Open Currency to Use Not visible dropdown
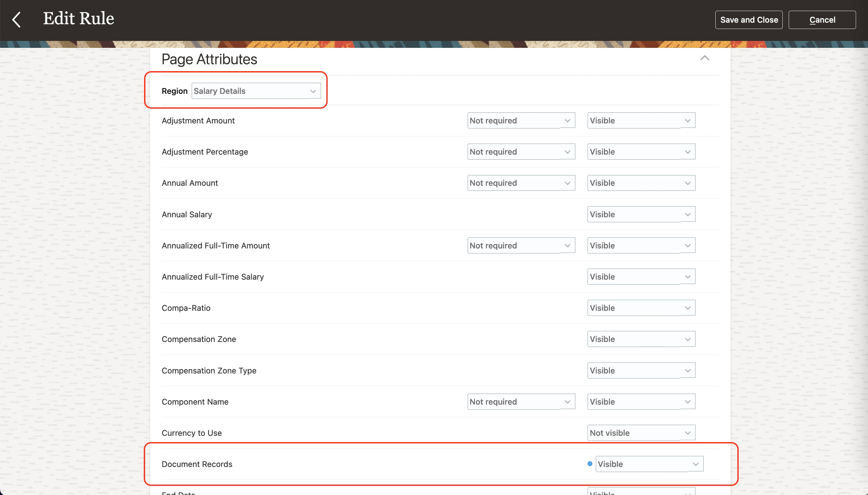868x495 pixels. 641,433
